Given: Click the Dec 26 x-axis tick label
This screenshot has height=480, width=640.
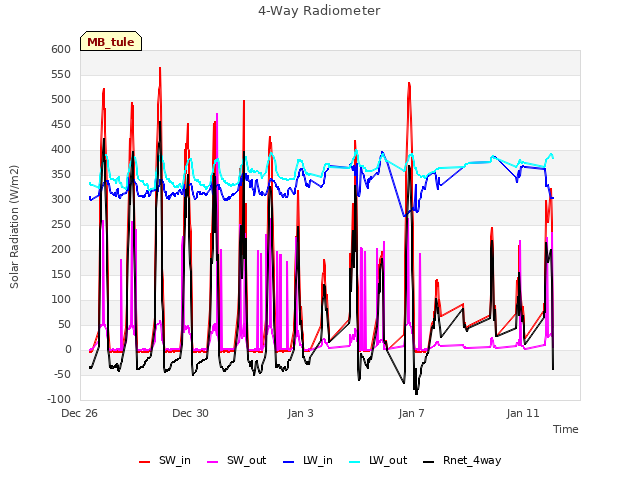Looking at the screenshot, I should [x=80, y=413].
